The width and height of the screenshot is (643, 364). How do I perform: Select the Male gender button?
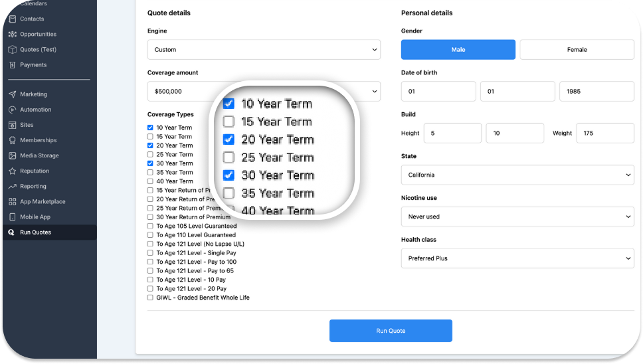pos(458,50)
